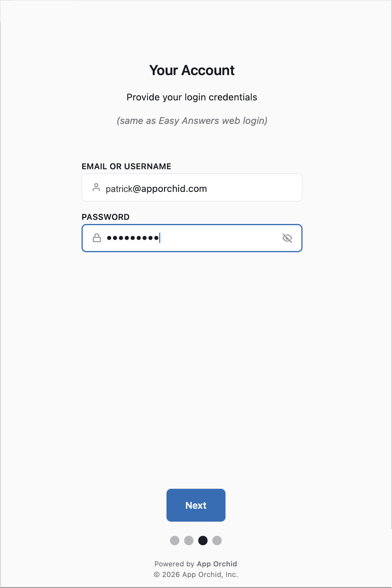This screenshot has width=392, height=588.
Task: Focus the Email or Username input field
Action: point(192,188)
